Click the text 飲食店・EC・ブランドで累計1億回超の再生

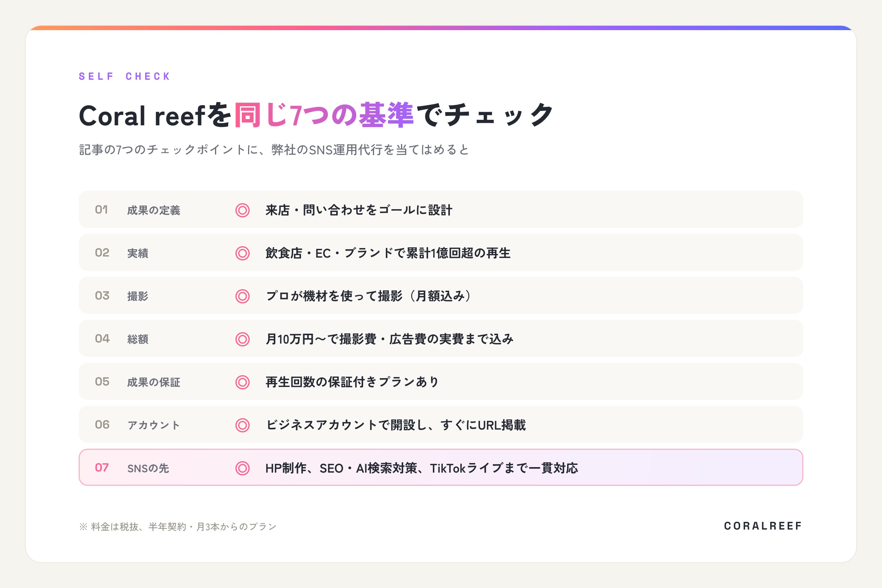point(388,253)
